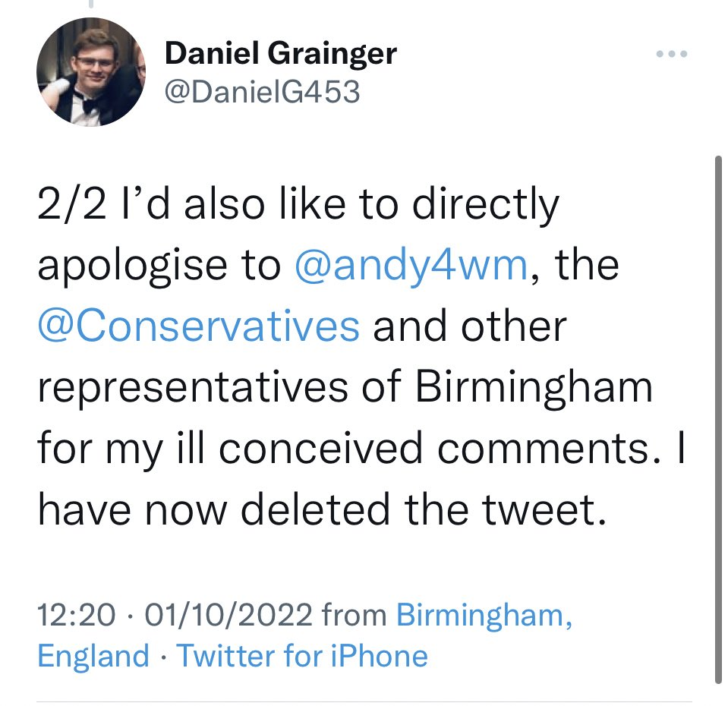Click the Daniel Grainger display name
The height and width of the screenshot is (706, 728).
(x=280, y=53)
